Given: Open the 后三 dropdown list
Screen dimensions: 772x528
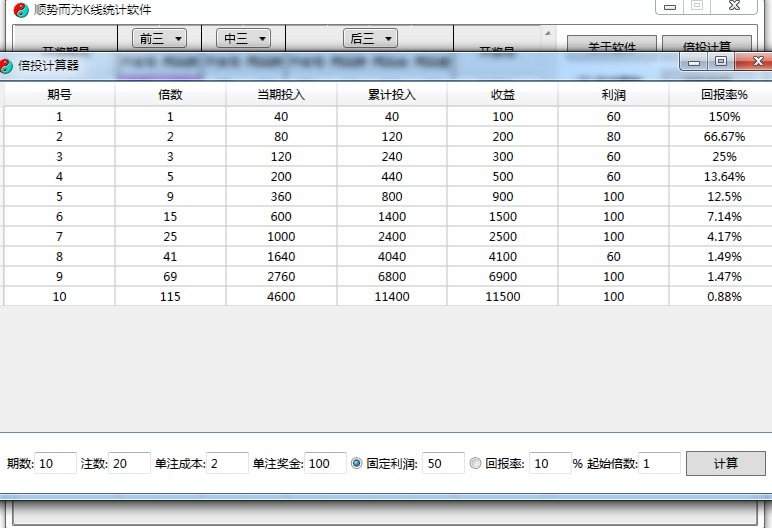Looking at the screenshot, I should click(x=370, y=38).
